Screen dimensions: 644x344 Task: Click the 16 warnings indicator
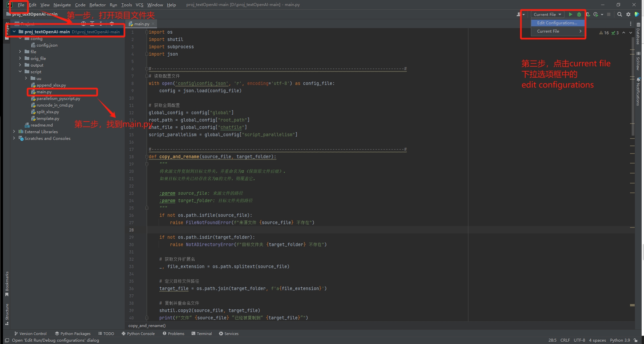point(604,33)
